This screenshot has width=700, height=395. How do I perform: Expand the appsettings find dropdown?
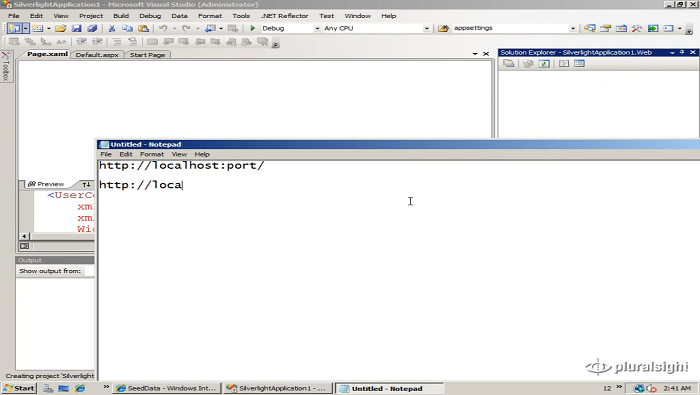pos(573,28)
